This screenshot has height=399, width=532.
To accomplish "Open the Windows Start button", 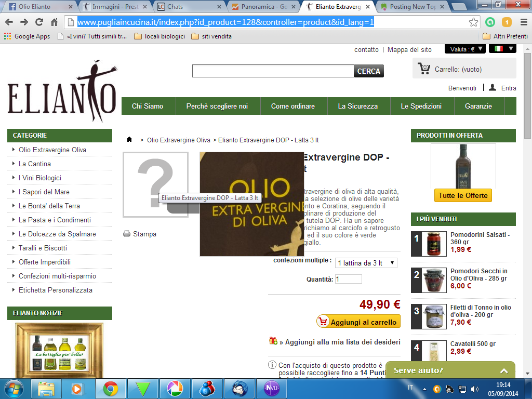I will tap(14, 389).
